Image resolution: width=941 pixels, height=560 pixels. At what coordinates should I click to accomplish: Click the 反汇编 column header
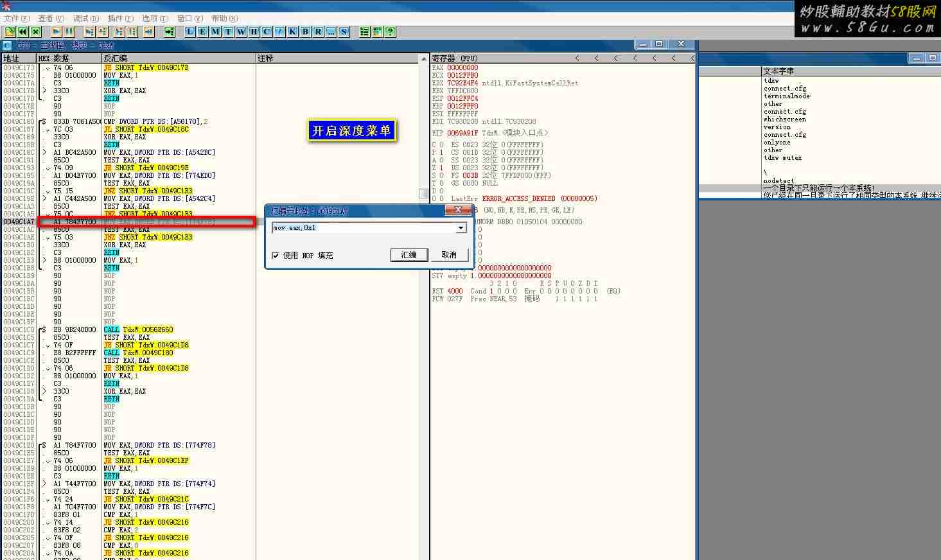[179, 58]
